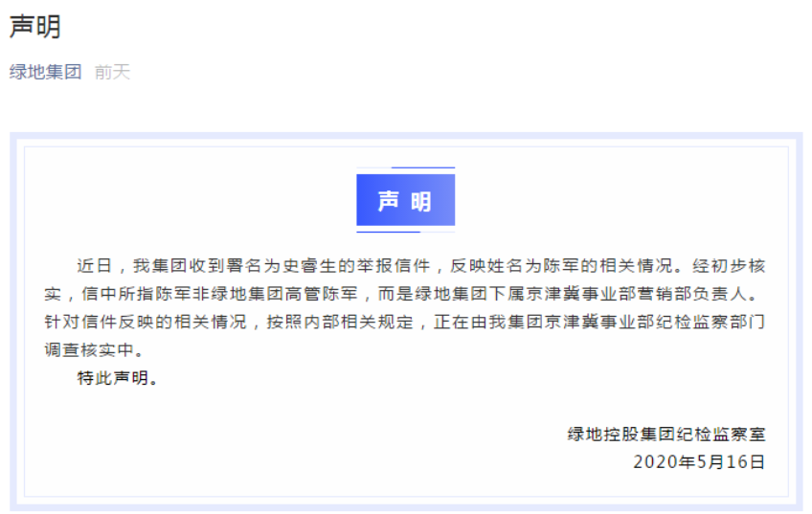The height and width of the screenshot is (514, 812).
Task: Click the 前天 publish date label
Action: [x=112, y=72]
